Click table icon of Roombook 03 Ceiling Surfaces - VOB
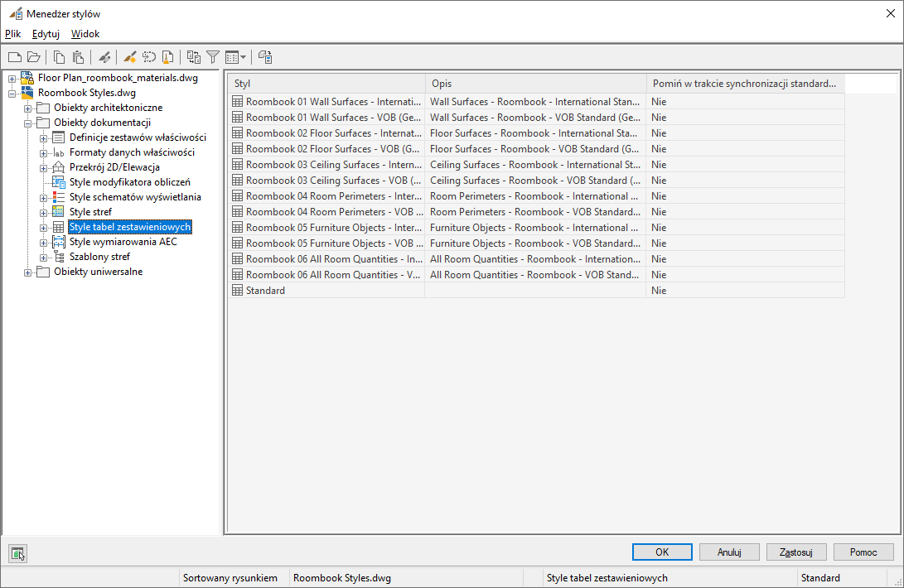904x588 pixels. click(237, 181)
